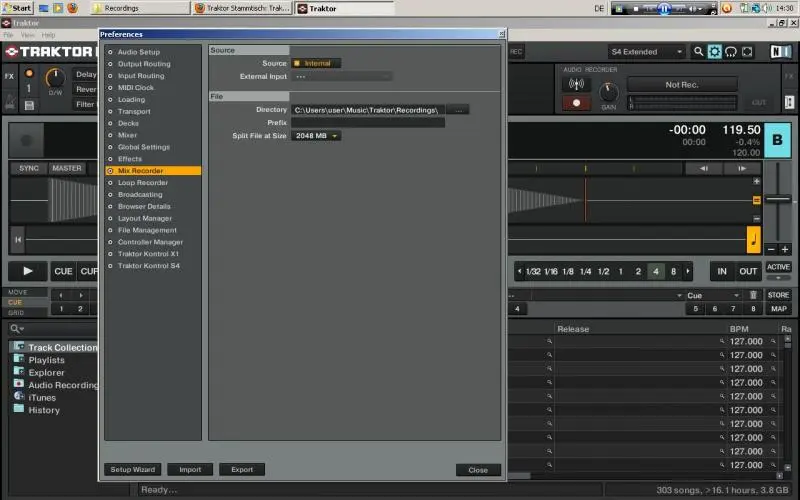Click the Preferences gear icon in header

click(715, 52)
